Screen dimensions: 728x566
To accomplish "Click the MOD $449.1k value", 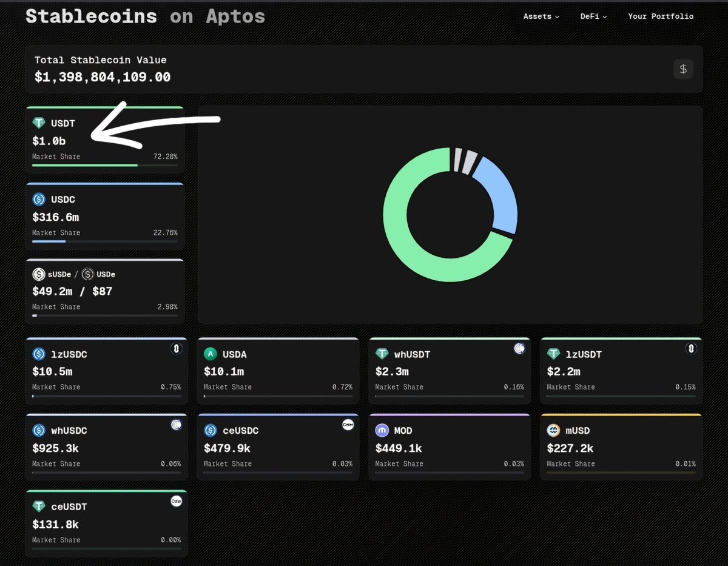I will click(x=399, y=448).
